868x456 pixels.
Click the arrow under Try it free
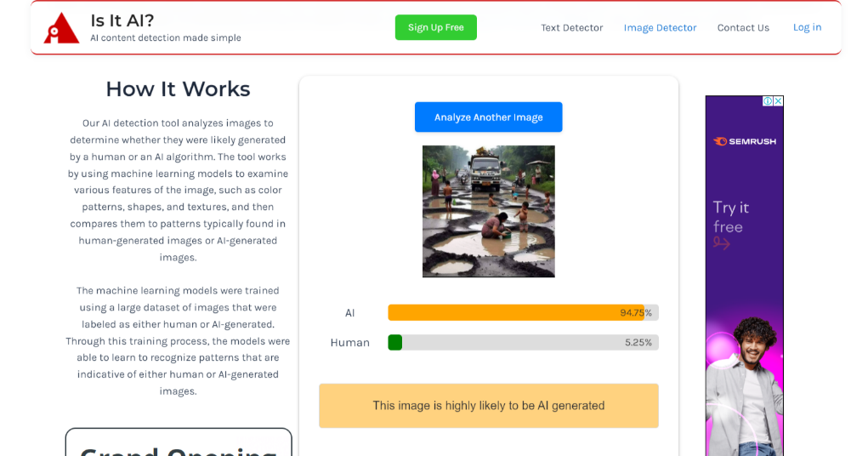(x=721, y=242)
